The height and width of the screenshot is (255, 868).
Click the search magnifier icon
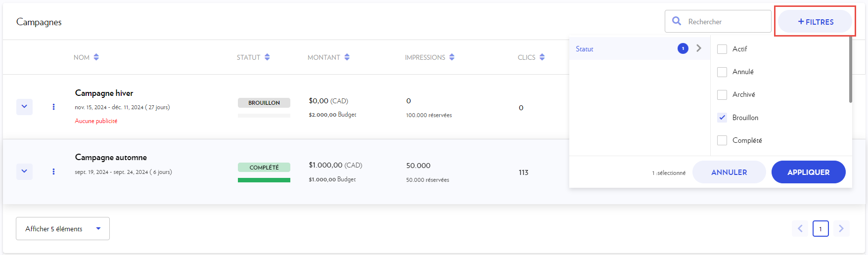[676, 21]
